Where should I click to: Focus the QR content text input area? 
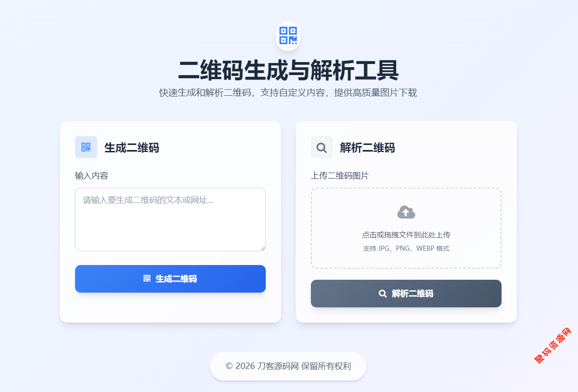click(x=170, y=219)
